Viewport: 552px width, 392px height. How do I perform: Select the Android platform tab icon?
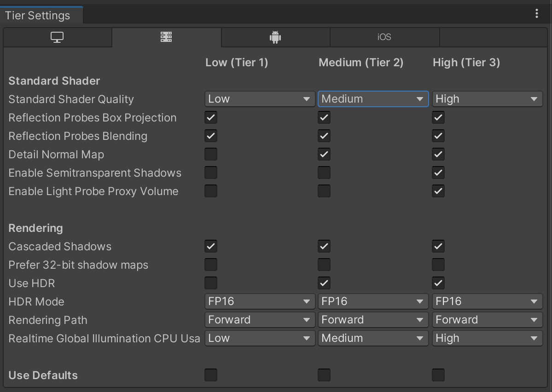coord(275,37)
